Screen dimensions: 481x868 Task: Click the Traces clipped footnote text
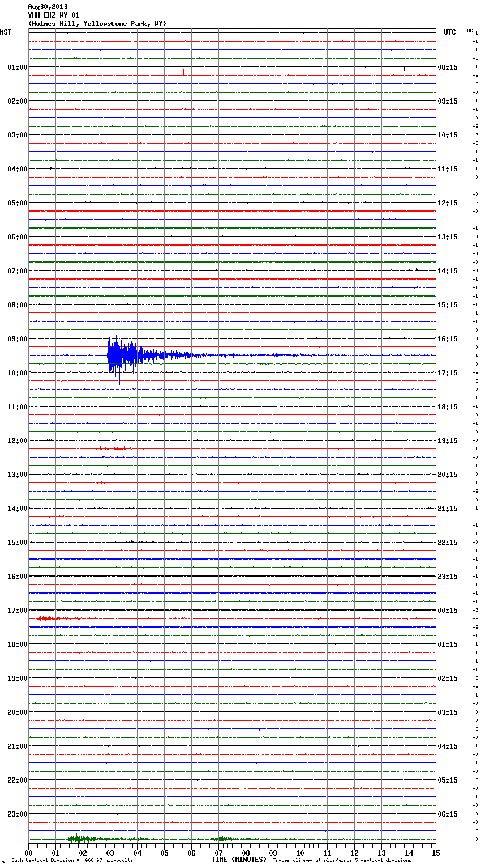click(x=342, y=860)
